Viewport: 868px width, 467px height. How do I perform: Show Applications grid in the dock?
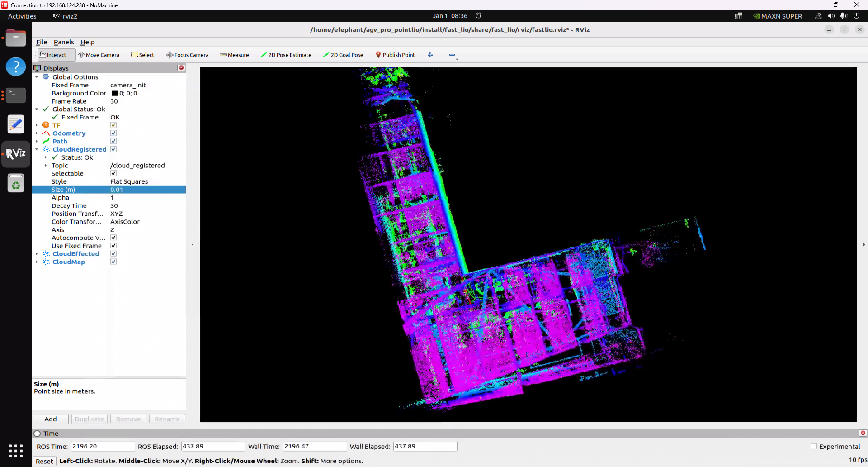[16, 451]
